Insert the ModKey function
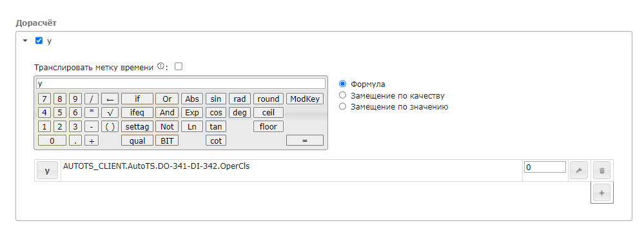Viewport: 644px width, 232px height. 305,99
